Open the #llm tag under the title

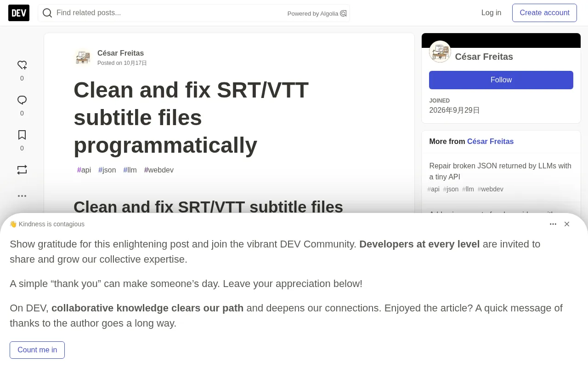pos(130,170)
